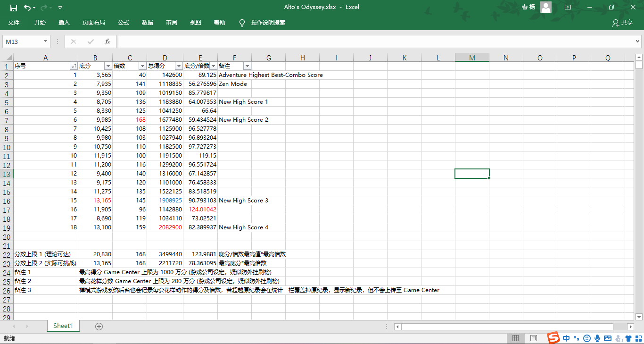Screen dimensions: 644x344
Task: Toggle punctuation mode in Sogou bar
Action: point(576,338)
